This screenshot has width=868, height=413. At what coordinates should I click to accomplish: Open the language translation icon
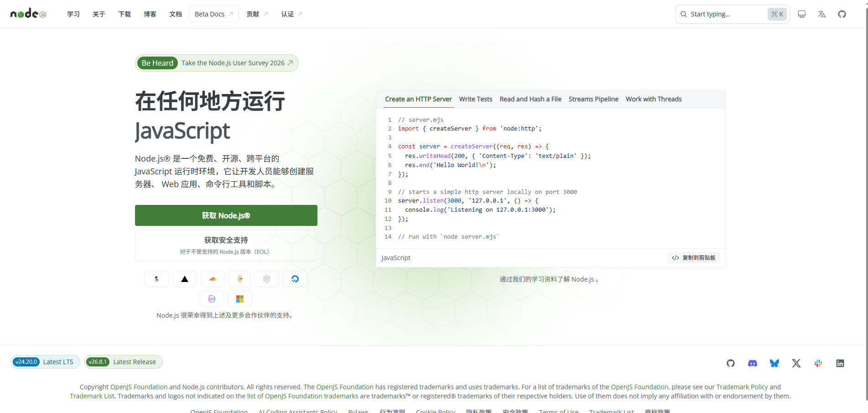tap(822, 14)
